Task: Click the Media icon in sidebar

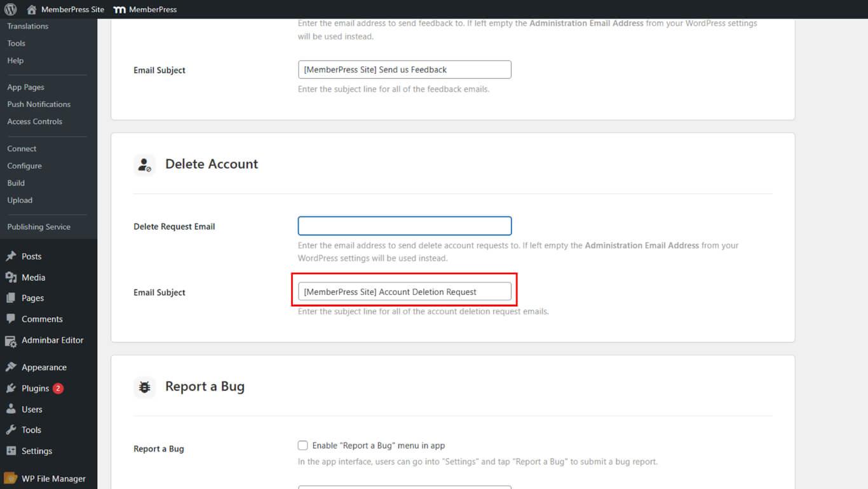Action: pos(11,277)
